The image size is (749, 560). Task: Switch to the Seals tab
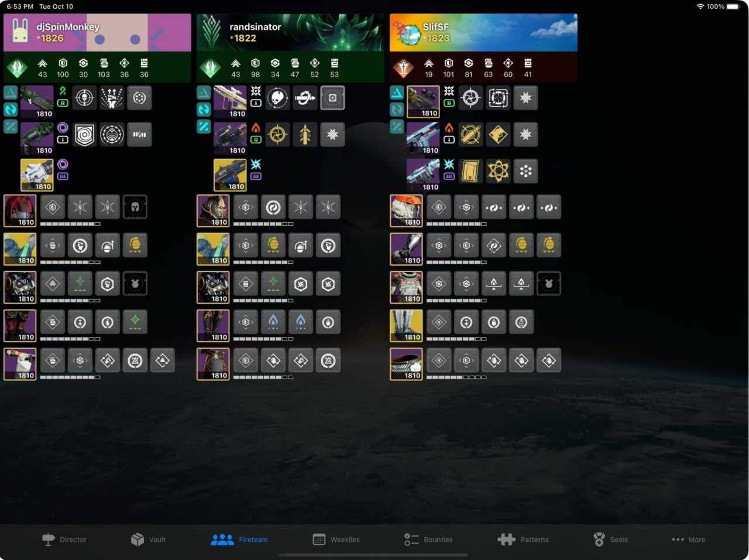coord(610,540)
